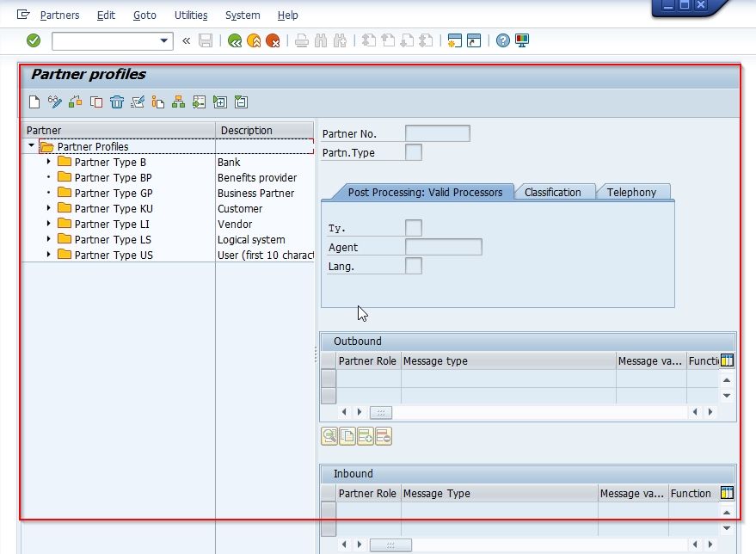Click the Save disk icon
The width and height of the screenshot is (756, 554).
[206, 40]
